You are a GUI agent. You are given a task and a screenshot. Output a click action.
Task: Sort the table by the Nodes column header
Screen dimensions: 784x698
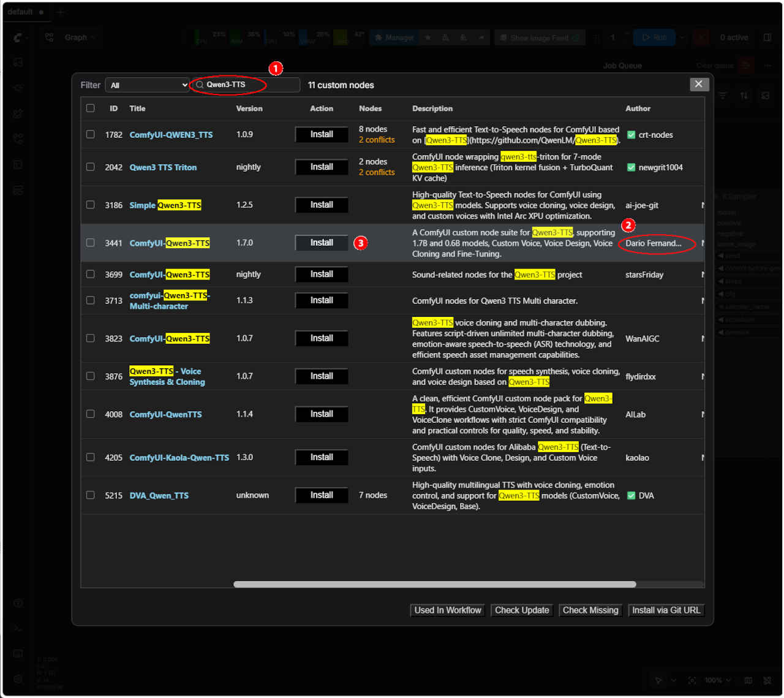370,108
